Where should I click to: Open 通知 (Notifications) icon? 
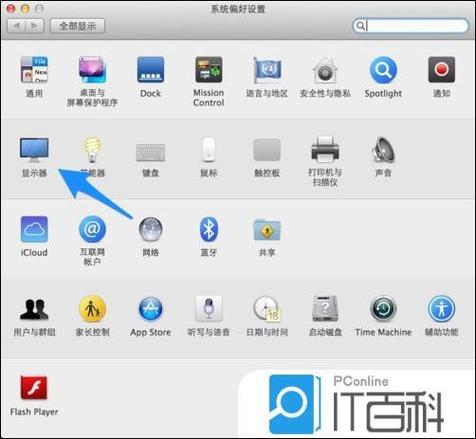click(441, 70)
